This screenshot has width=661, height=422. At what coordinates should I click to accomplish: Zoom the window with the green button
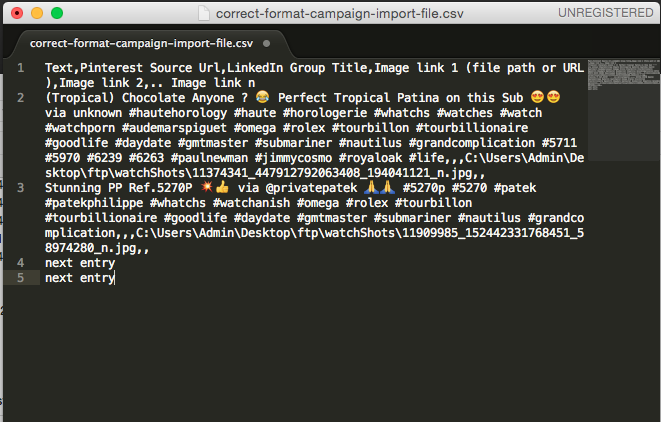pyautogui.click(x=56, y=14)
